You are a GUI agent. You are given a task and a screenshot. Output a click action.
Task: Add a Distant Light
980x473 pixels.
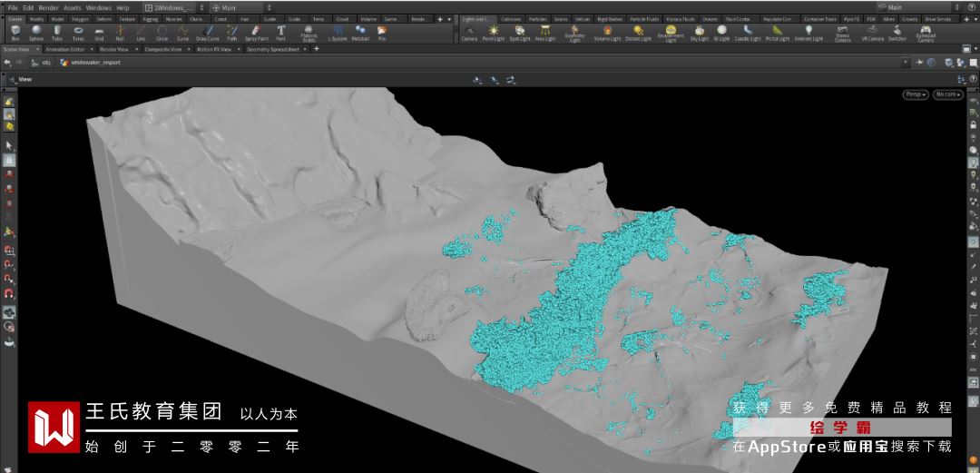click(638, 33)
